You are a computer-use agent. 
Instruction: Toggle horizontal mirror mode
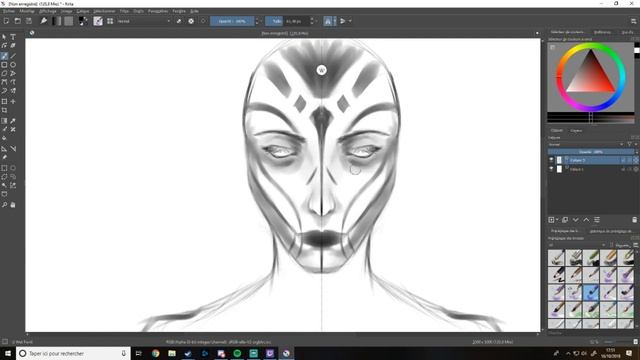point(328,21)
